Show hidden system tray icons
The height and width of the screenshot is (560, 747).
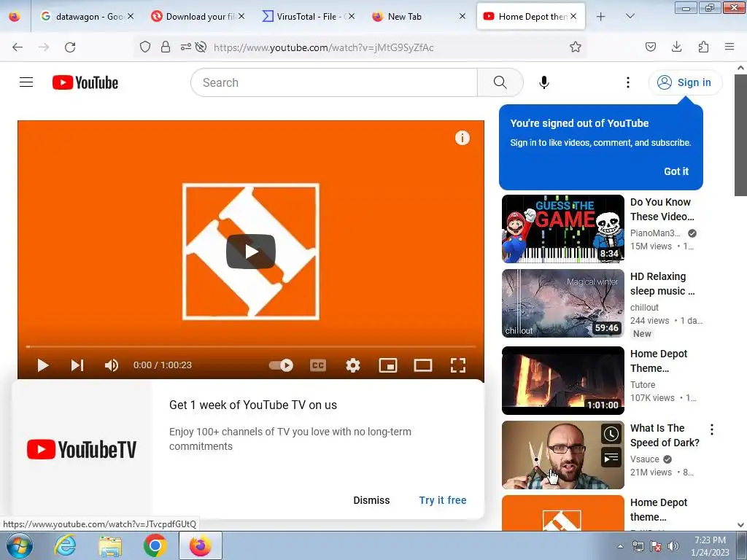click(620, 546)
